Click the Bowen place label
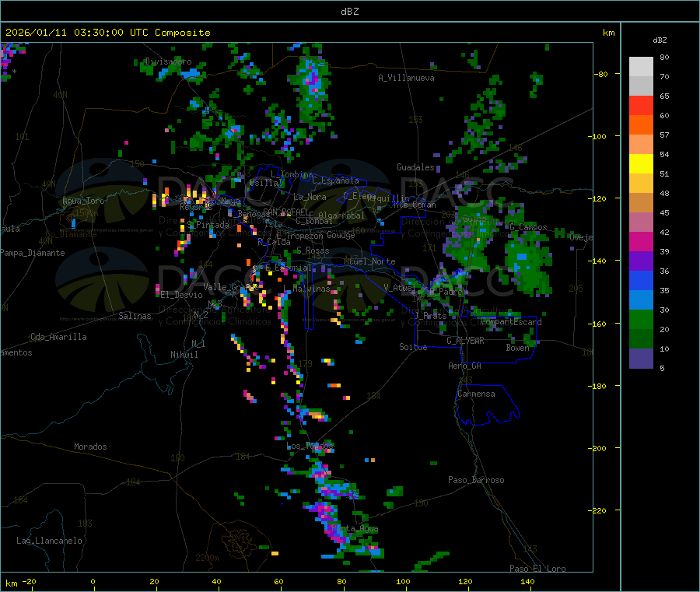This screenshot has height=592, width=700. tap(518, 348)
